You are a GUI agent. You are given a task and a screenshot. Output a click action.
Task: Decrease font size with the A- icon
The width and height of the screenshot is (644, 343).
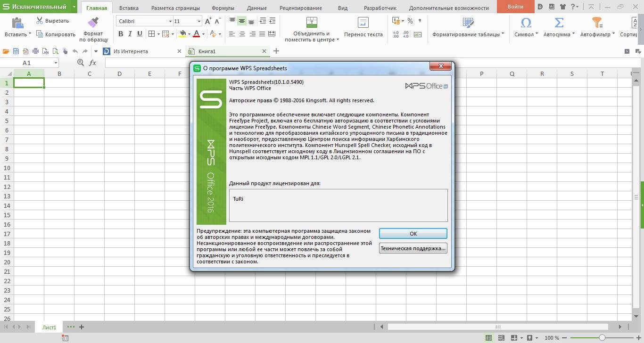coord(217,21)
